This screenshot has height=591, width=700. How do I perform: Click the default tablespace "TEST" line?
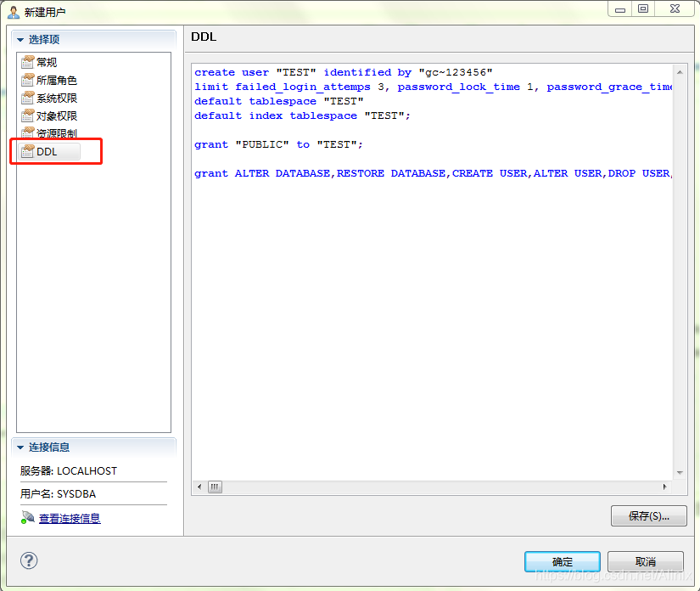pos(279,101)
